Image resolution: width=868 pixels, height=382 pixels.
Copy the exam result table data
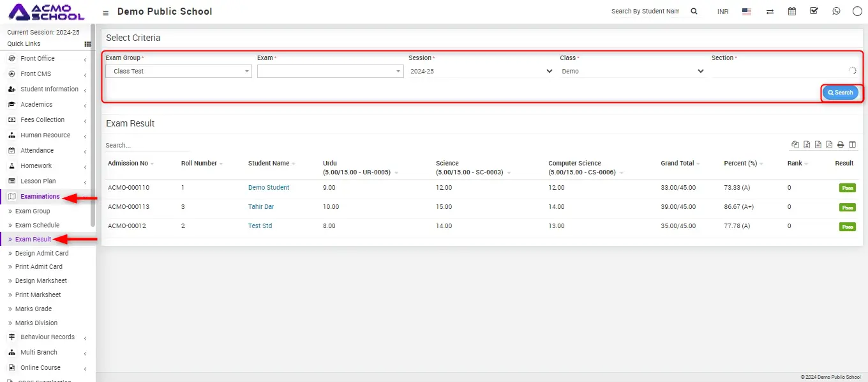pos(795,144)
